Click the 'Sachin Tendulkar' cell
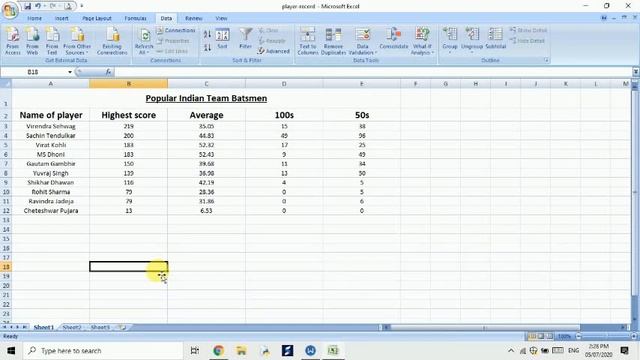 [51, 136]
